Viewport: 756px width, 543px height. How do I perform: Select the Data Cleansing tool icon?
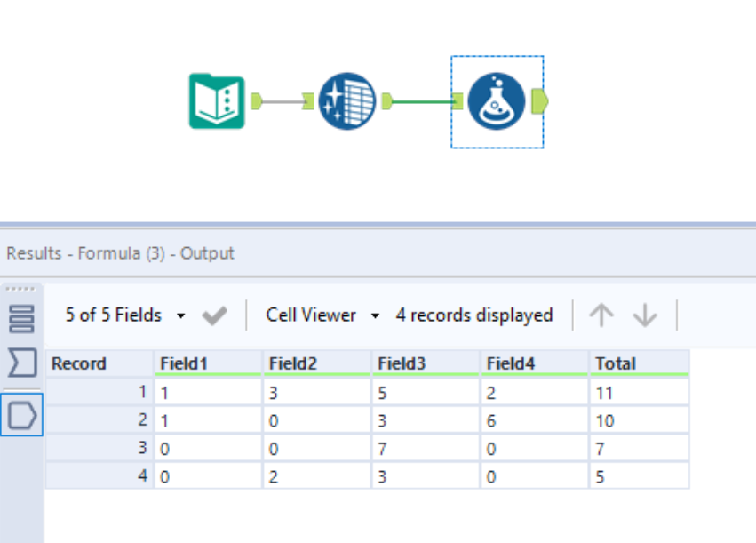tap(347, 102)
